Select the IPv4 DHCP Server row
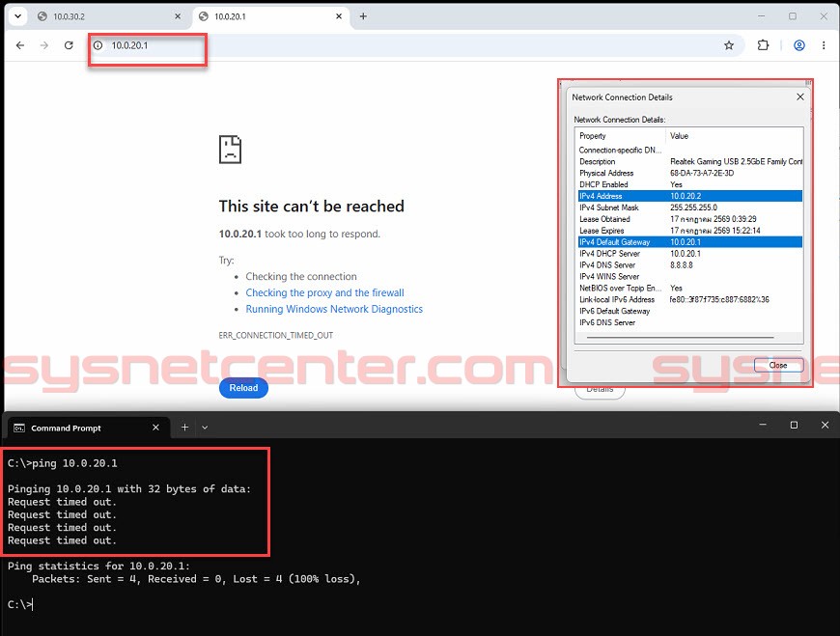840x636 pixels. pos(690,253)
